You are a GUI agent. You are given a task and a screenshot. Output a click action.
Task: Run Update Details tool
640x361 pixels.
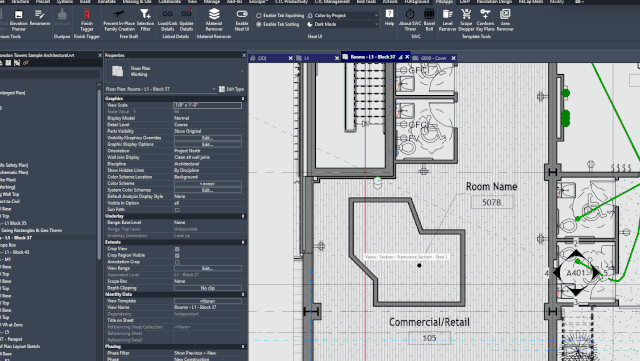(186, 20)
